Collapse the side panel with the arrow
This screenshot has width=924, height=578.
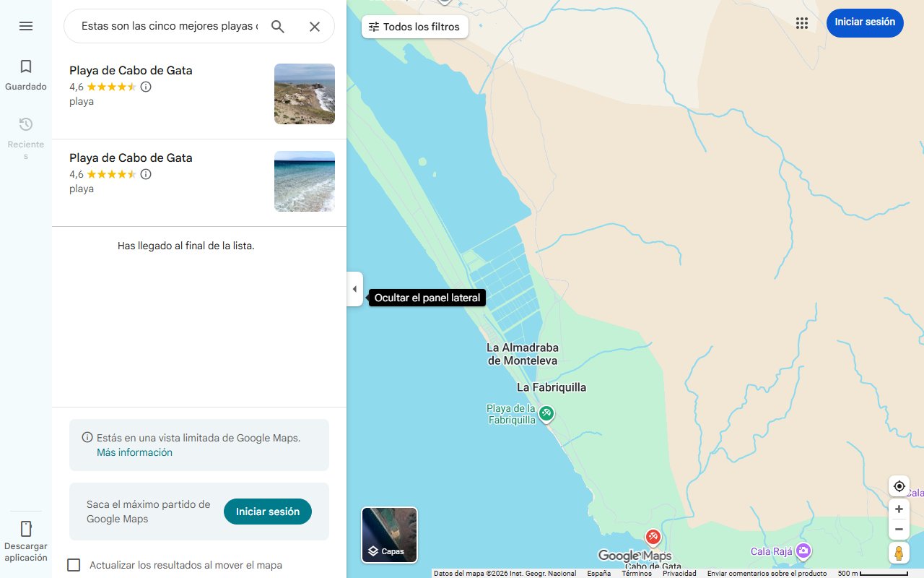click(x=354, y=288)
